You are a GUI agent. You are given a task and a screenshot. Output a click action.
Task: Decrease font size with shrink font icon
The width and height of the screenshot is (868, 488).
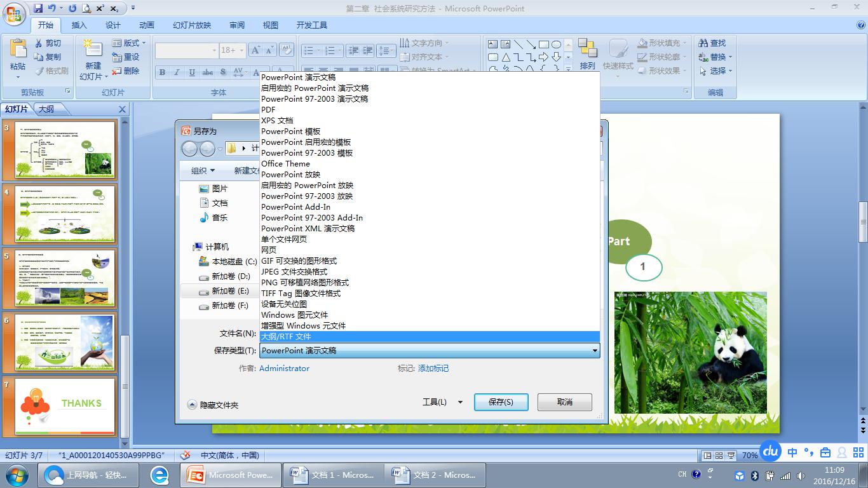[x=269, y=50]
